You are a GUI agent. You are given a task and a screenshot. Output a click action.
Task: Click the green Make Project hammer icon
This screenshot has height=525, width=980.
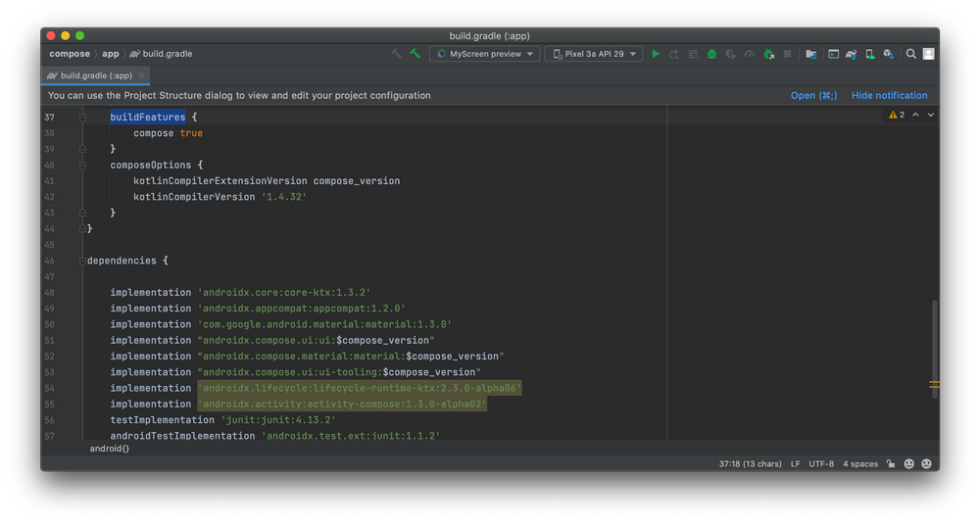click(x=416, y=54)
